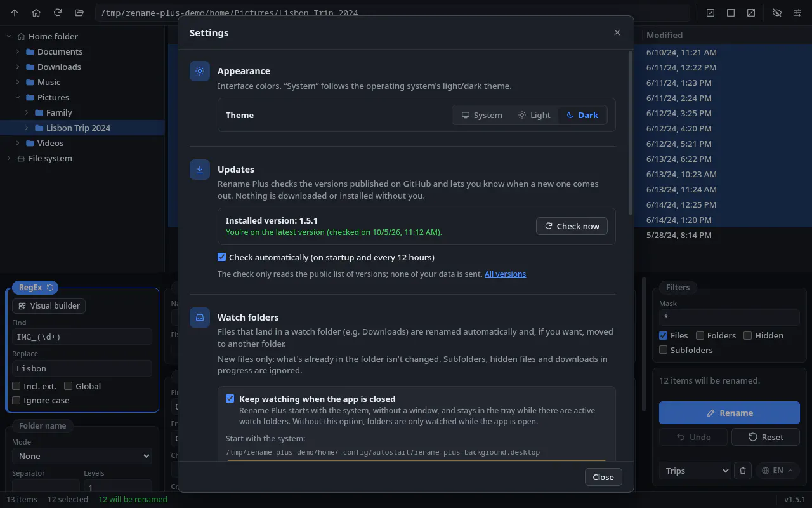The image size is (812, 508).
Task: Toggle Keep watching when app is closed
Action: click(x=230, y=399)
